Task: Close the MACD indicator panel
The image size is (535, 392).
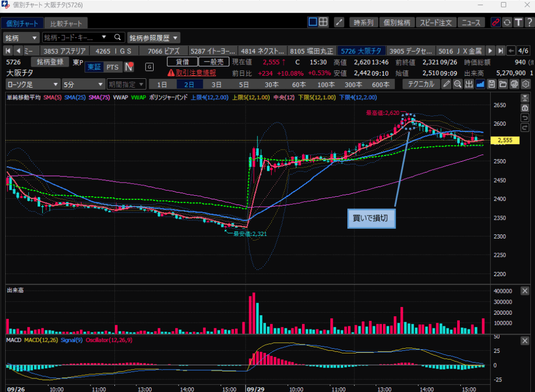Action: tap(525, 341)
